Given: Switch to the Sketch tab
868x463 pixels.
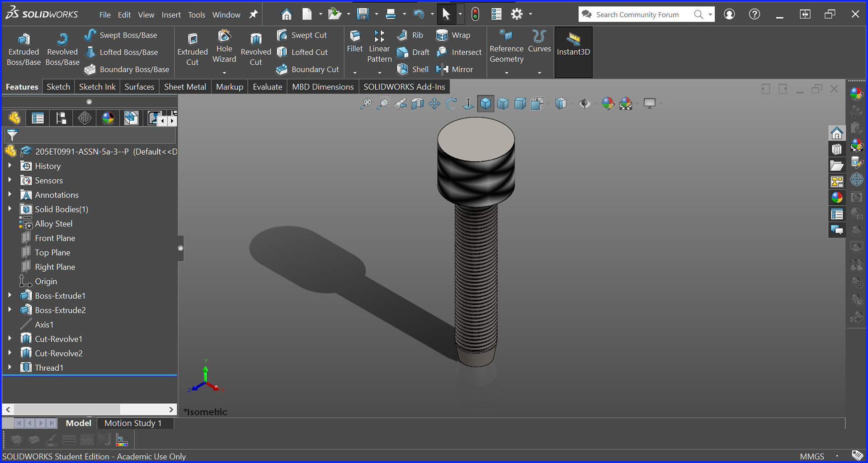Looking at the screenshot, I should [58, 87].
